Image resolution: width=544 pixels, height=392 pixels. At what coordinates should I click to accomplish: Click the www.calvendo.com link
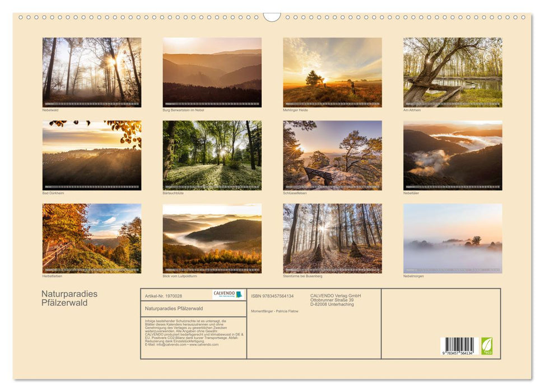pos(204,344)
